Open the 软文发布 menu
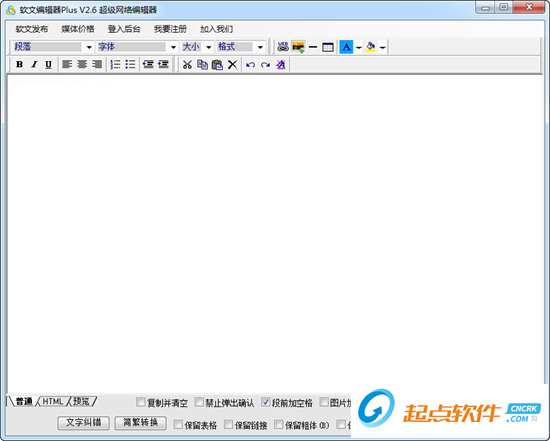 pyautogui.click(x=32, y=29)
